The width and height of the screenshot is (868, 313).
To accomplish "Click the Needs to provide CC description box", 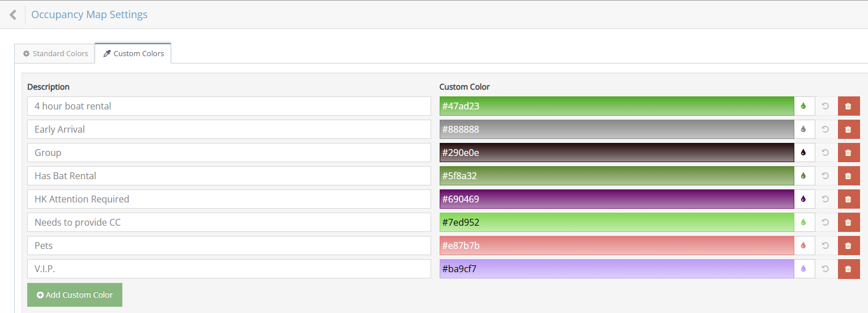I will pyautogui.click(x=229, y=222).
